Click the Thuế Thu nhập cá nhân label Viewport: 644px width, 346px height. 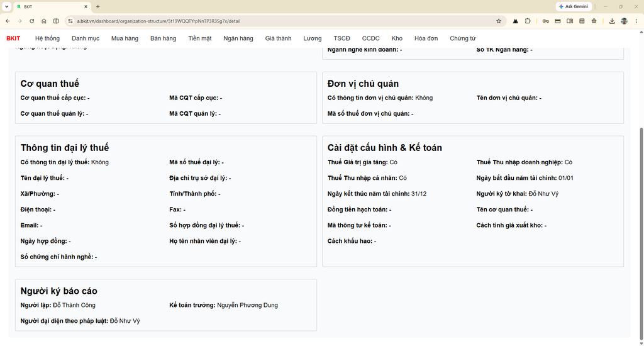pos(362,178)
